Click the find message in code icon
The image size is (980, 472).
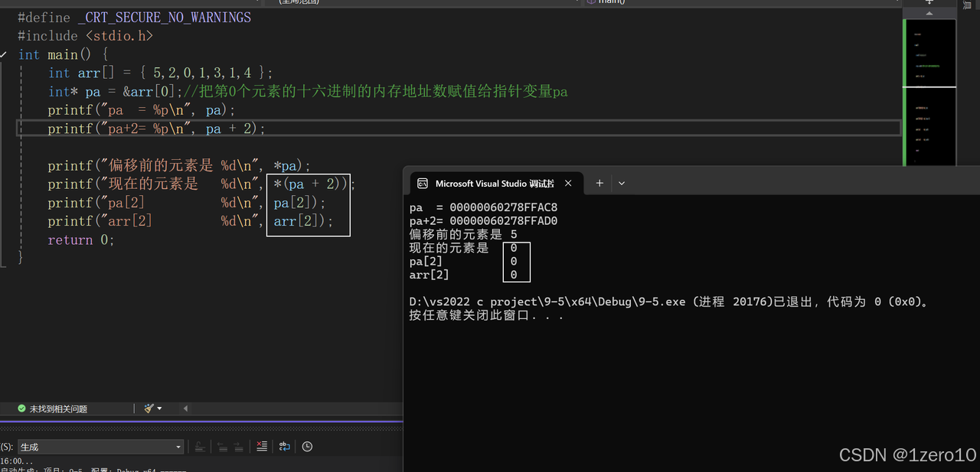point(199,447)
